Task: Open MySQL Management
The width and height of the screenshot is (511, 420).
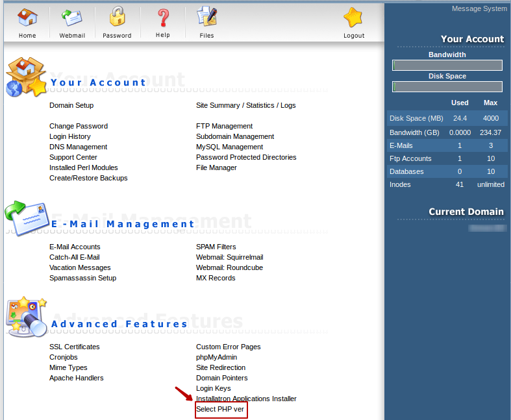Action: [229, 147]
